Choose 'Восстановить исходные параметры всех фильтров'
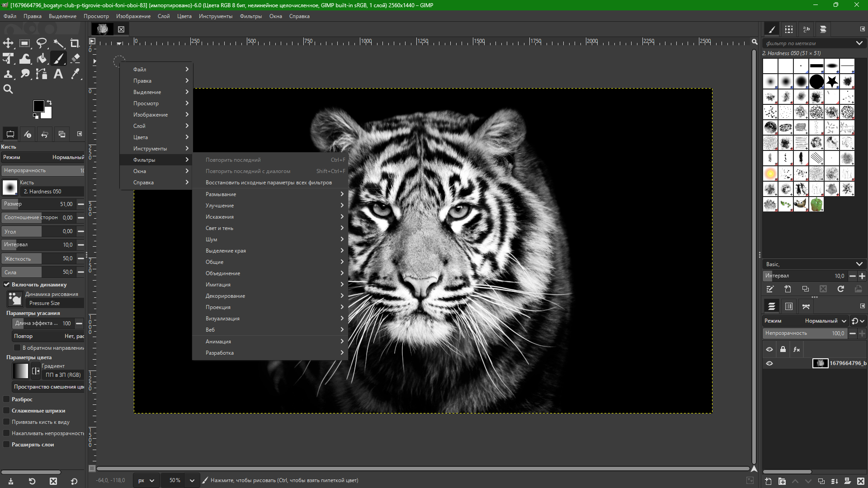Screen dimensions: 868x488 click(270, 183)
